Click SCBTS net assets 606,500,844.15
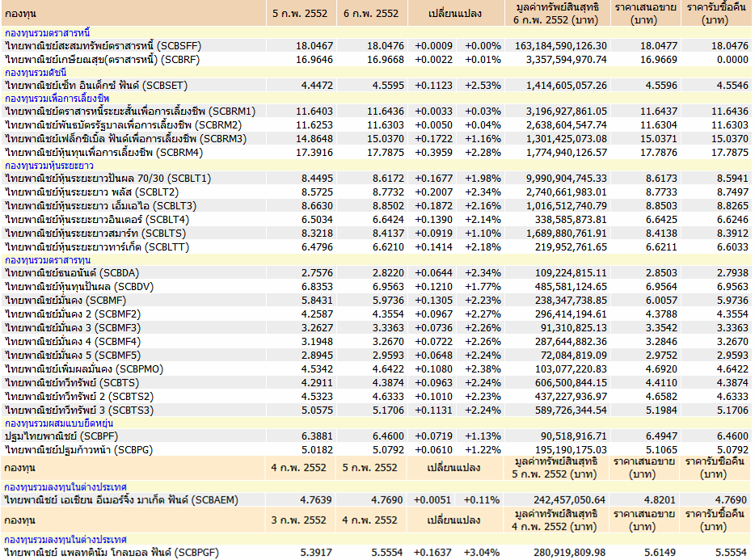The width and height of the screenshot is (755, 560). tap(571, 383)
